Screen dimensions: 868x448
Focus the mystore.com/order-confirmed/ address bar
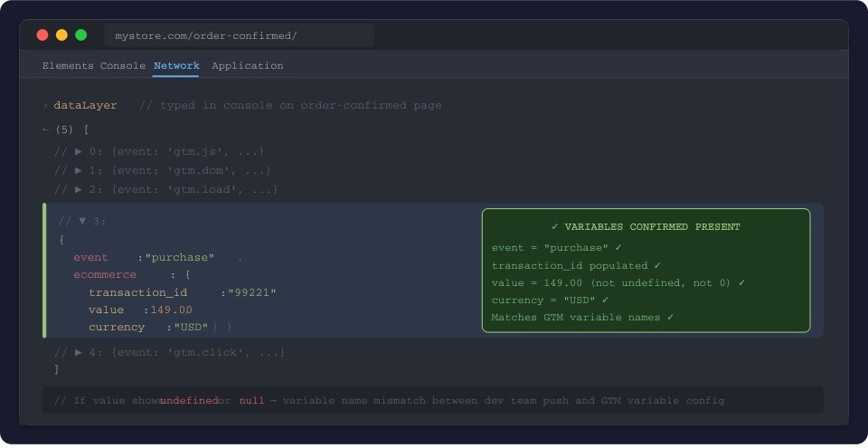[x=239, y=36]
